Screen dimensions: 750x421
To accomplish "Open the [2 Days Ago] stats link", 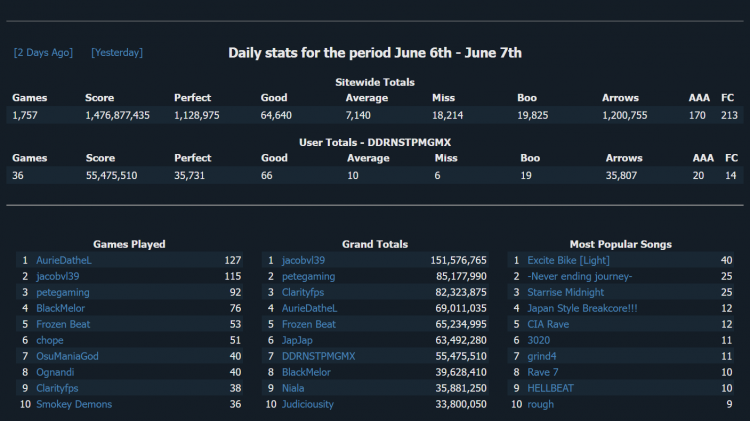I will pyautogui.click(x=43, y=53).
